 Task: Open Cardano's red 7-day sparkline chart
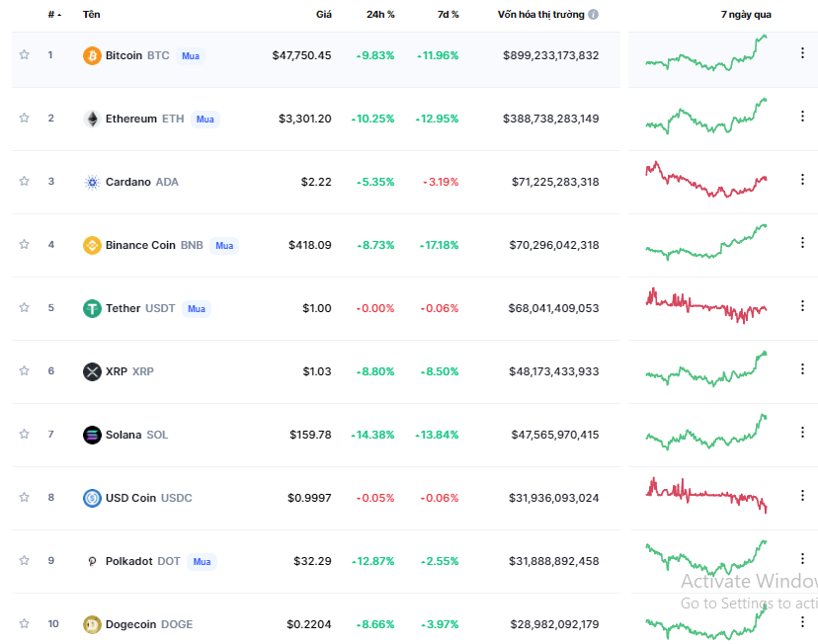coord(706,180)
